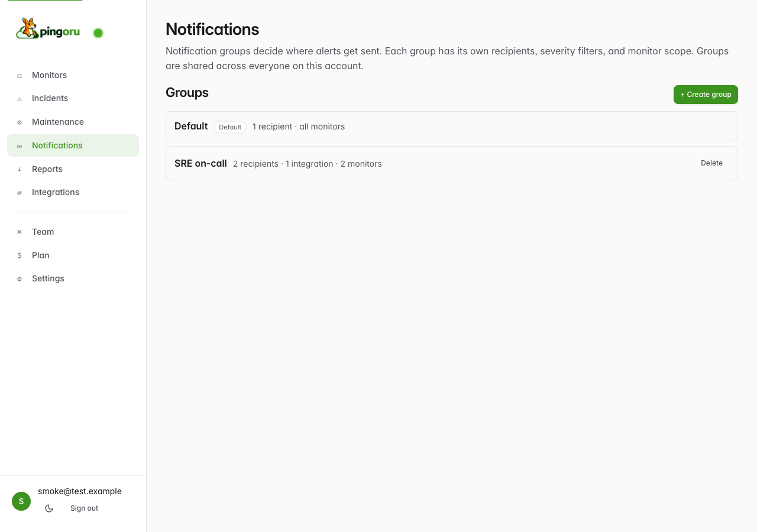This screenshot has width=757, height=532.
Task: Expand the SRE on-call group row
Action: (414, 163)
